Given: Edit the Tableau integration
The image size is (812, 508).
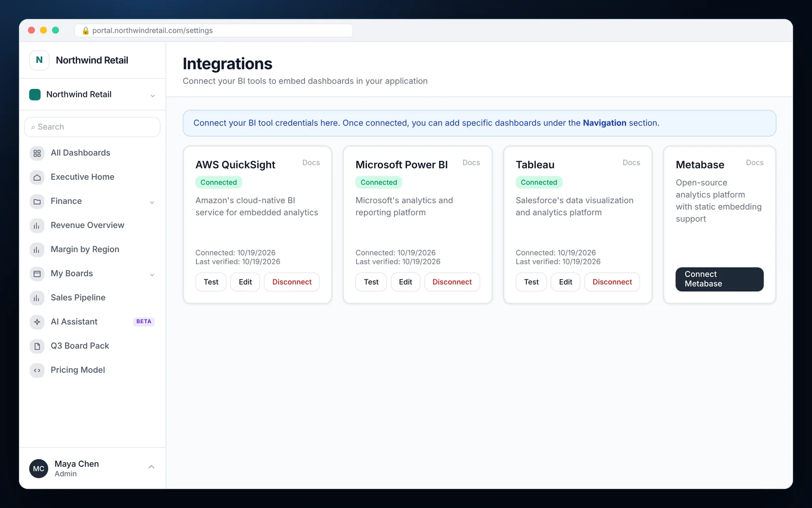Looking at the screenshot, I should click(x=566, y=282).
